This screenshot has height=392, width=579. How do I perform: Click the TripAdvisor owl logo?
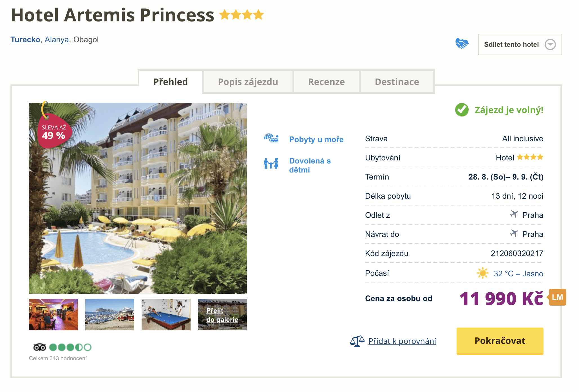pos(39,347)
